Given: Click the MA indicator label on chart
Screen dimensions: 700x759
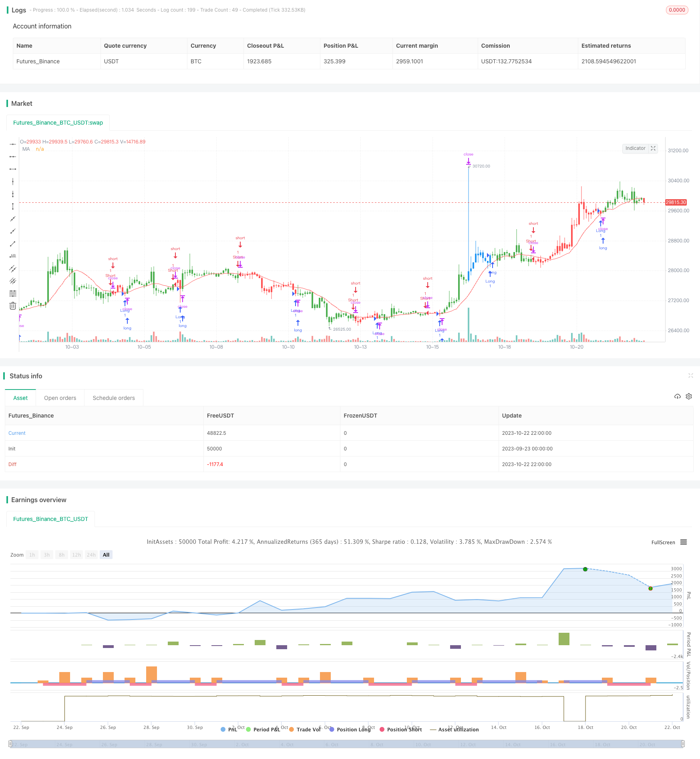Looking at the screenshot, I should point(26,149).
